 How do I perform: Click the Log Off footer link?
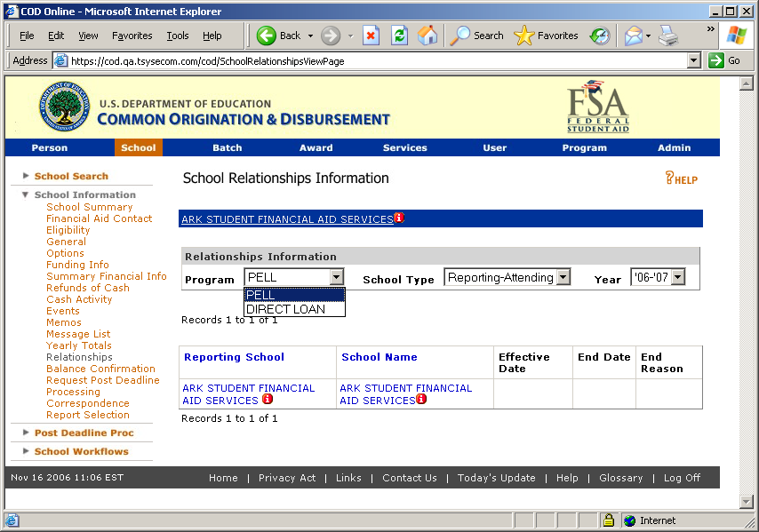(x=682, y=478)
